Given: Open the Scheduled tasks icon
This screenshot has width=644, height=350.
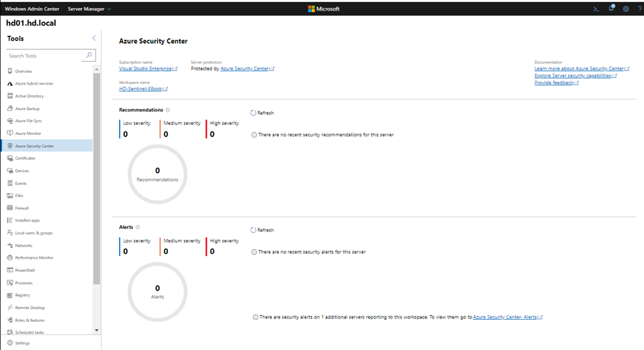Looking at the screenshot, I should point(10,332).
